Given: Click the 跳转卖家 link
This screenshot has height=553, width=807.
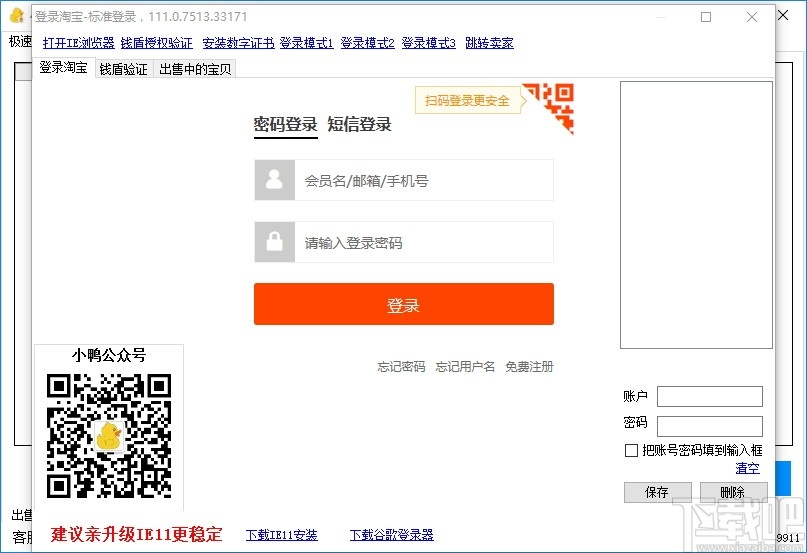Looking at the screenshot, I should click(x=489, y=43).
